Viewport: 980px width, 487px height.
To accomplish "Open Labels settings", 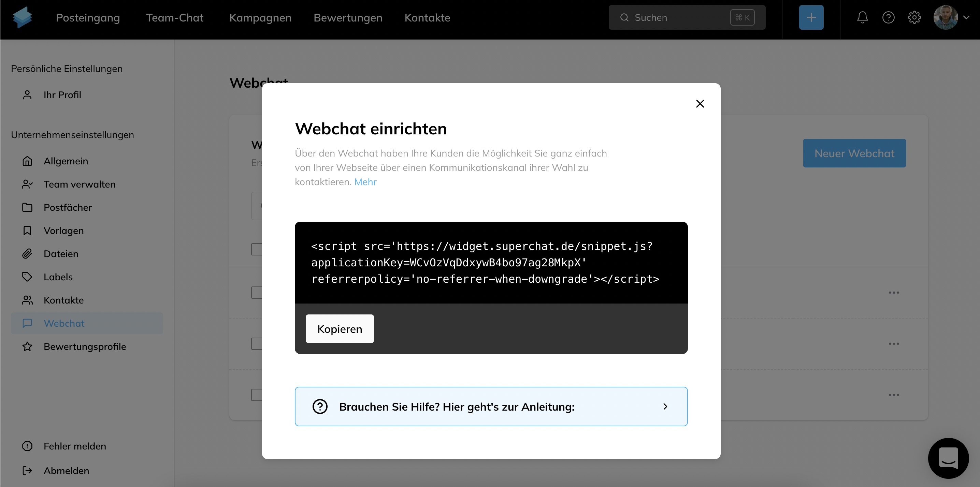I will (58, 277).
